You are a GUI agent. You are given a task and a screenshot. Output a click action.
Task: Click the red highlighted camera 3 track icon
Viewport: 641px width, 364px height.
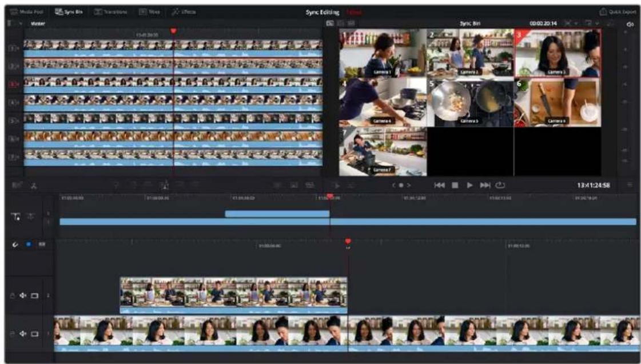point(14,84)
